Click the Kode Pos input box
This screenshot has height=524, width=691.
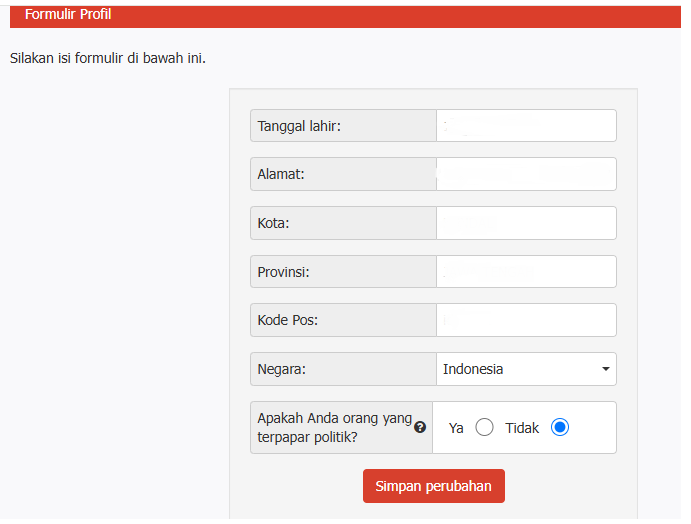coord(526,320)
